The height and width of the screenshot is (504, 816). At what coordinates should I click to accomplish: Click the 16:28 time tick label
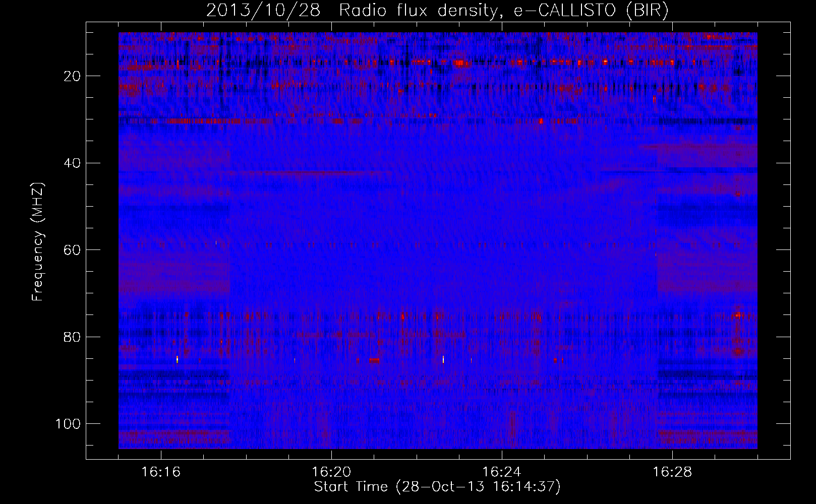[x=672, y=472]
